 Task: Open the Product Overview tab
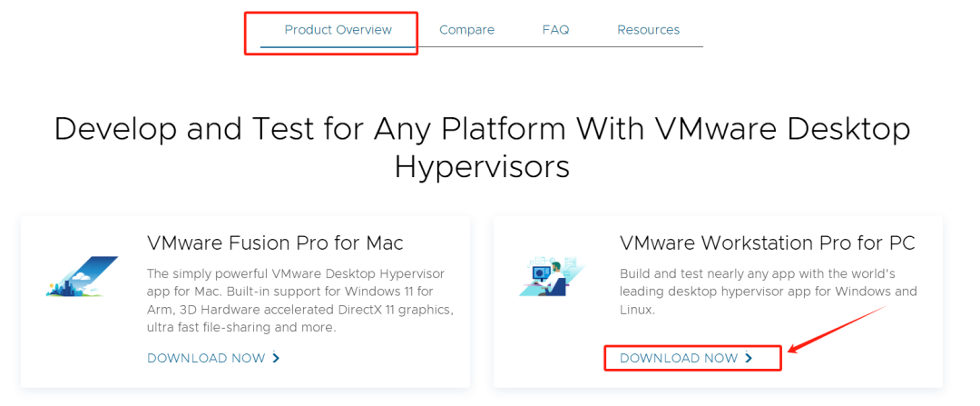338,29
